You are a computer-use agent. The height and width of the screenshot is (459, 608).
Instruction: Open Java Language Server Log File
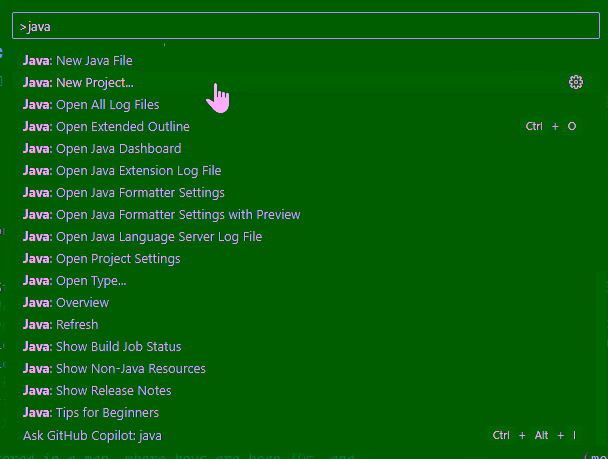click(x=142, y=237)
